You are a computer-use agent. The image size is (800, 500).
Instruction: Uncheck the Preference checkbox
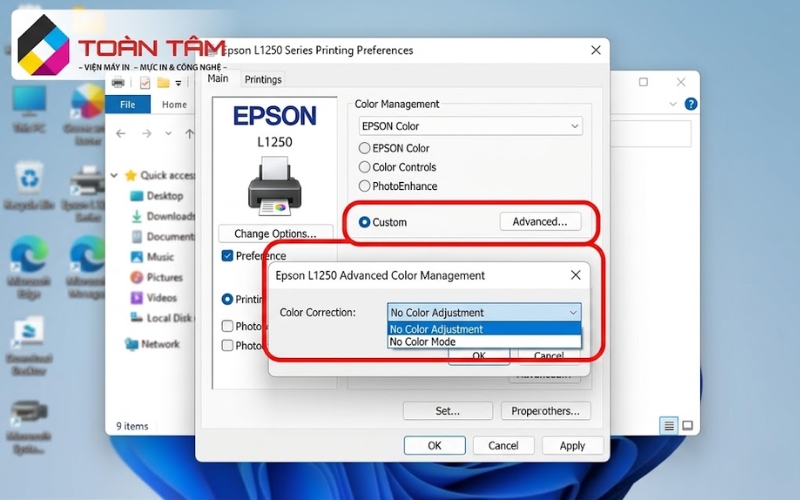pos(228,256)
